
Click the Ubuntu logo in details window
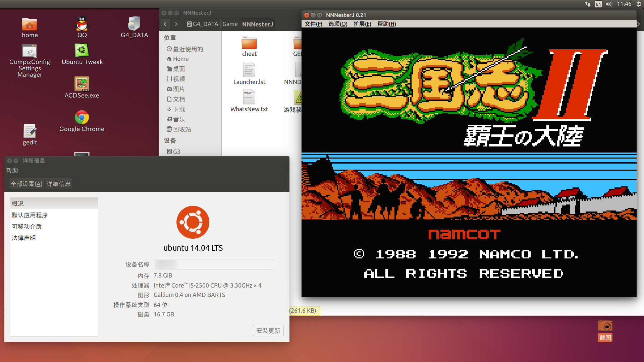pos(193,222)
